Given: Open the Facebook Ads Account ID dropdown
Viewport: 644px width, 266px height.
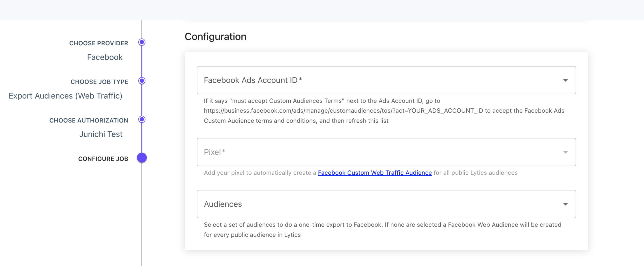Looking at the screenshot, I should [386, 80].
